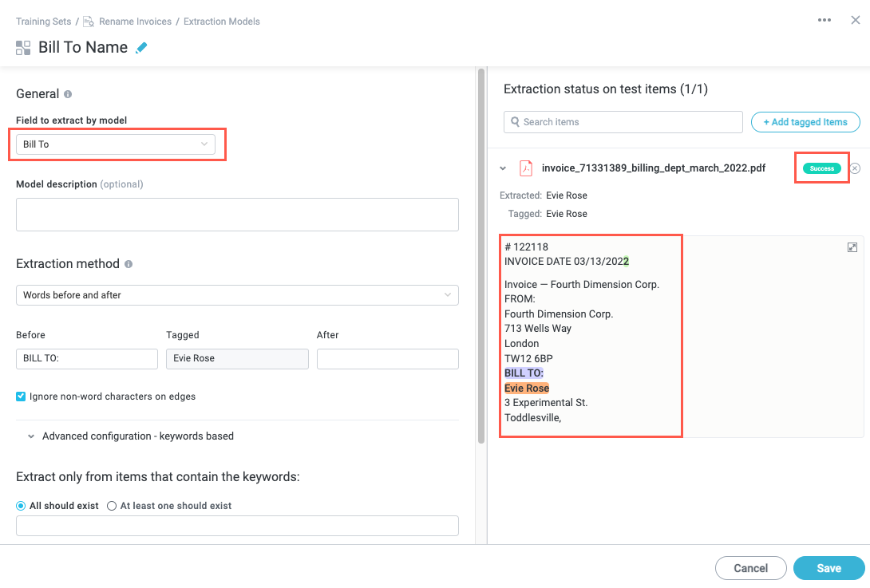Click the PDF file icon of the invoice
The image size is (870, 588).
coord(525,168)
